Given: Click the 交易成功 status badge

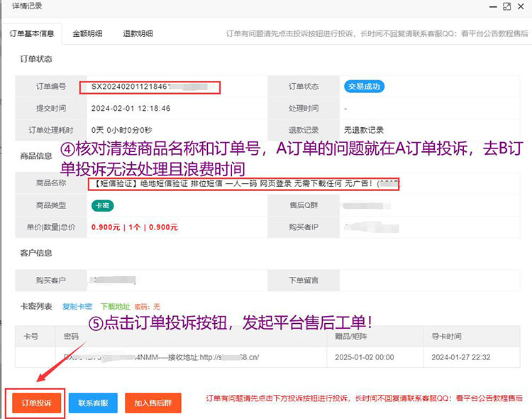Looking at the screenshot, I should point(365,87).
